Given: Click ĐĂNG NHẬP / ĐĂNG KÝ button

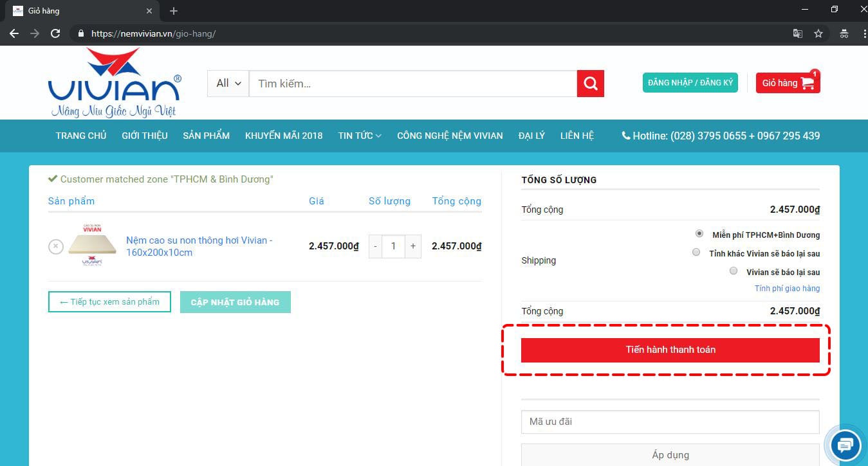Looking at the screenshot, I should coord(690,83).
